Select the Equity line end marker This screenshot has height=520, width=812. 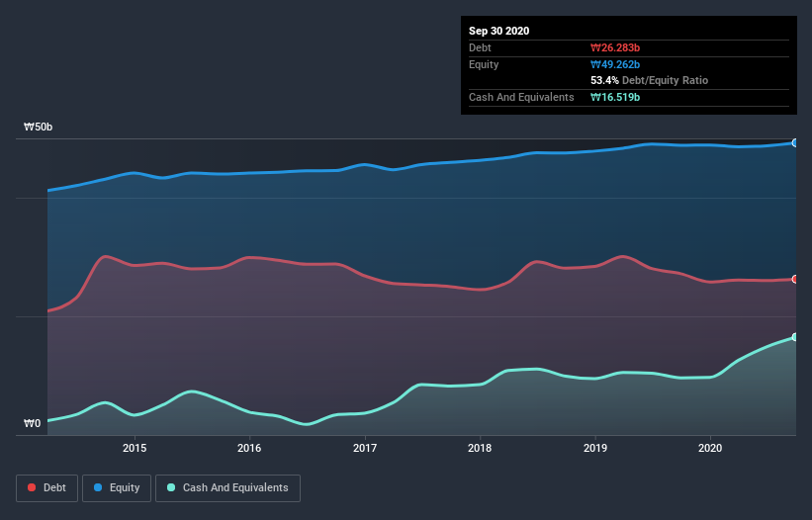tap(795, 142)
